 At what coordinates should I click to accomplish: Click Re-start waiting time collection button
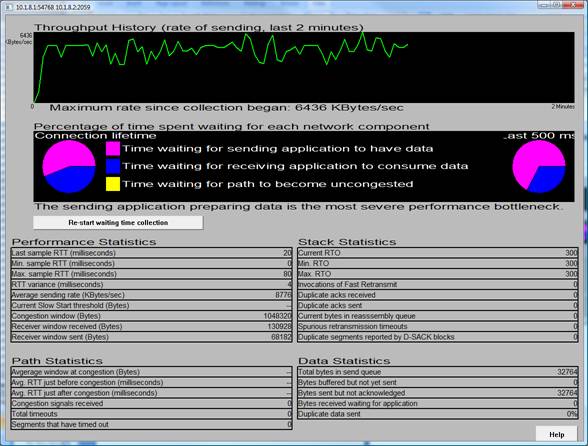tap(118, 222)
